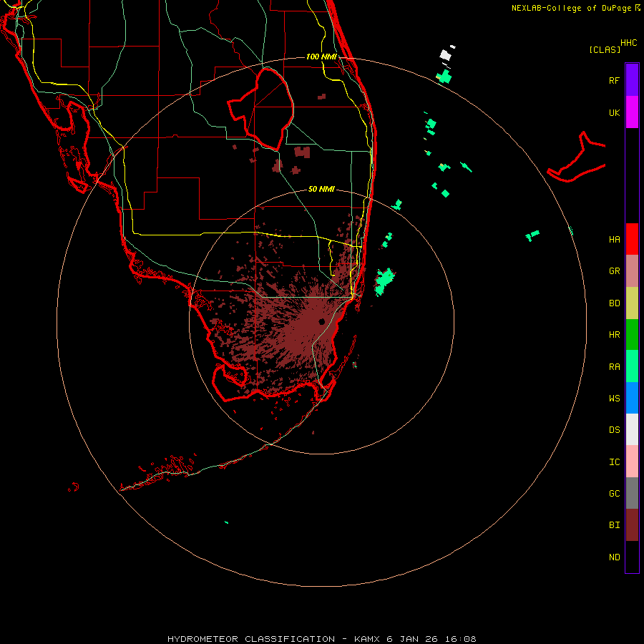The height and width of the screenshot is (644, 644).
Task: Click the RF purple legend swatch
Action: coord(632,80)
